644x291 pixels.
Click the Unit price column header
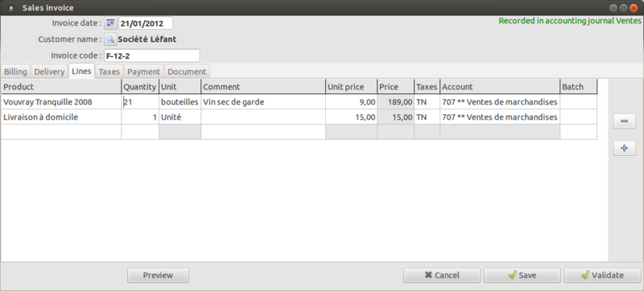[x=352, y=87]
